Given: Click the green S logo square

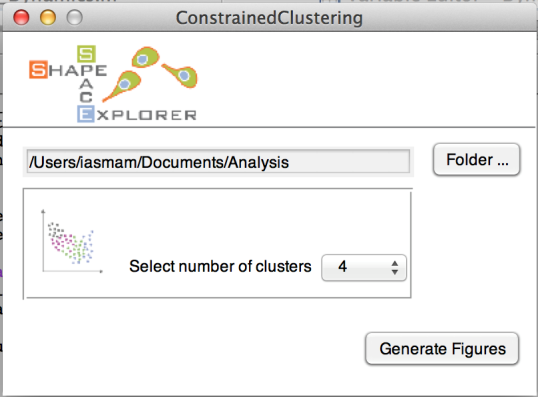Looking at the screenshot, I should (x=86, y=54).
